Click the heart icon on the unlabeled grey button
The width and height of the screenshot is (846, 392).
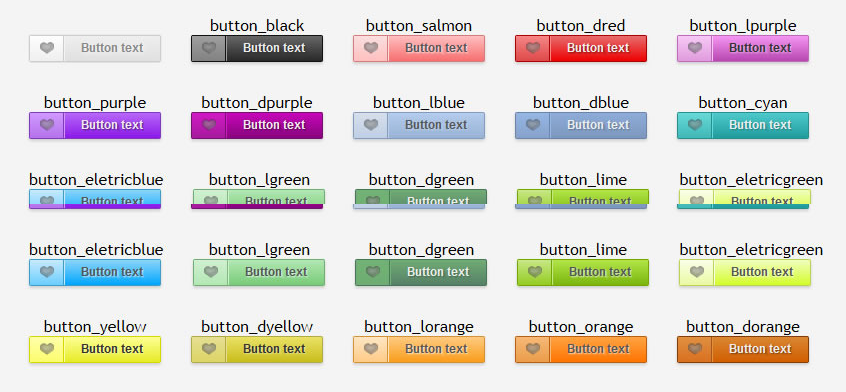(47, 48)
